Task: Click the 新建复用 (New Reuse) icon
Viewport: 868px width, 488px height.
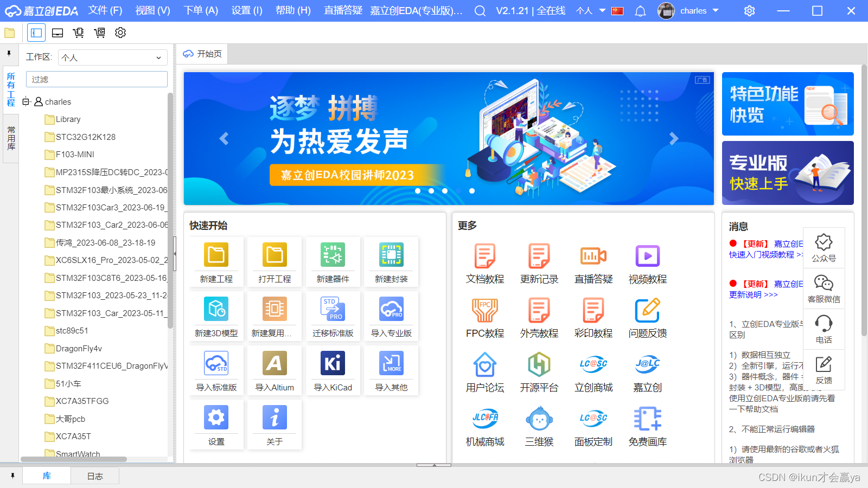Action: click(x=275, y=309)
